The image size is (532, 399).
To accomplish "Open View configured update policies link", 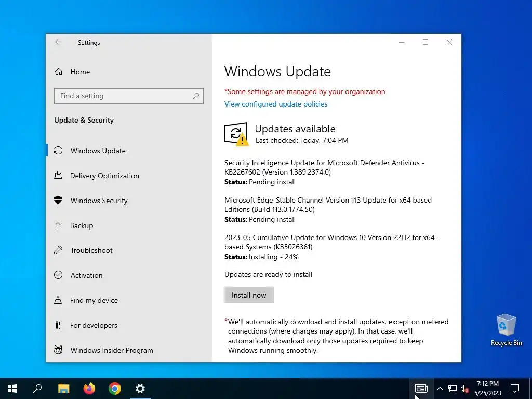I will tap(276, 104).
